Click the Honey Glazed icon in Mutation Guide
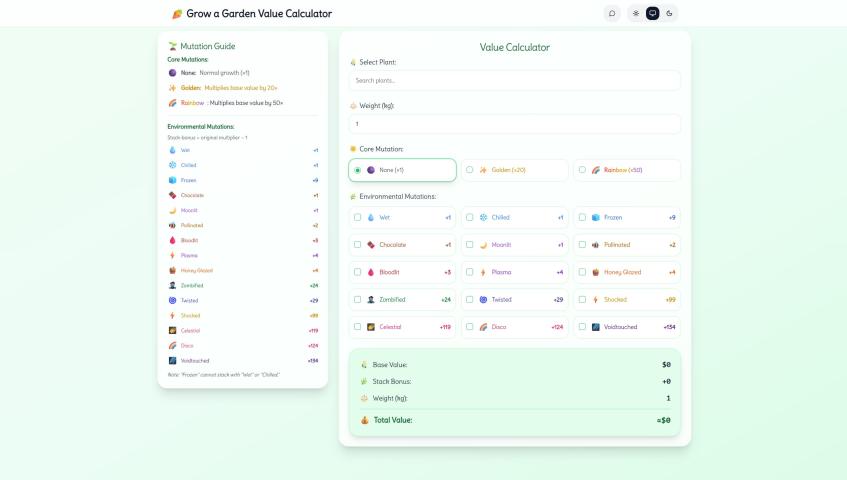This screenshot has width=847, height=480. pos(172,270)
